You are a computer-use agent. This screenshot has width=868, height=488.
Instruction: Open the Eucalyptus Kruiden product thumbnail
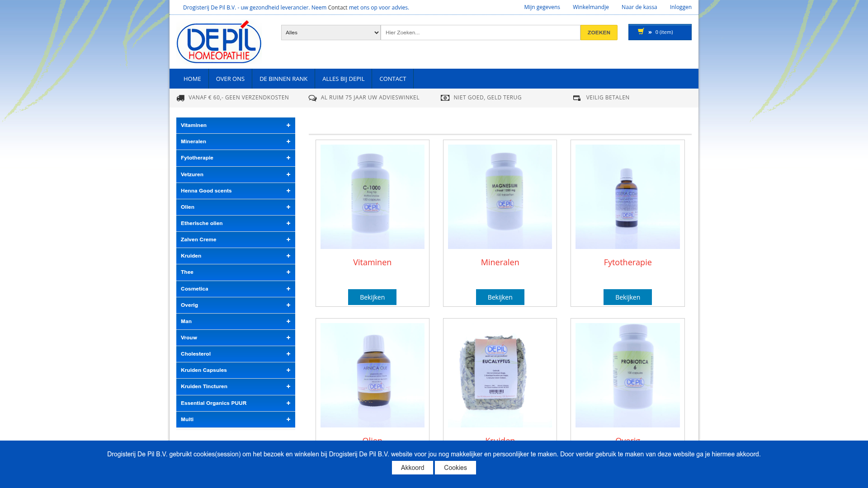tap(500, 375)
